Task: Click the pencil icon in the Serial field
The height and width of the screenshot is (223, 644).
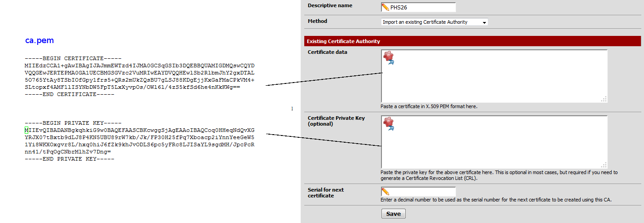Action: coord(386,192)
